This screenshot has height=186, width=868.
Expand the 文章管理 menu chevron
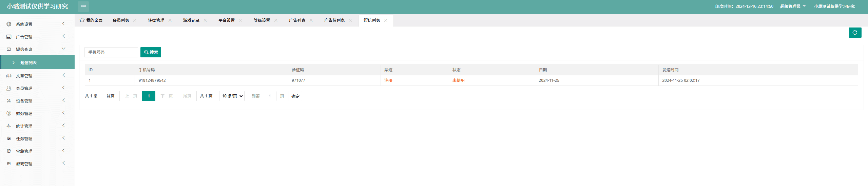click(63, 75)
